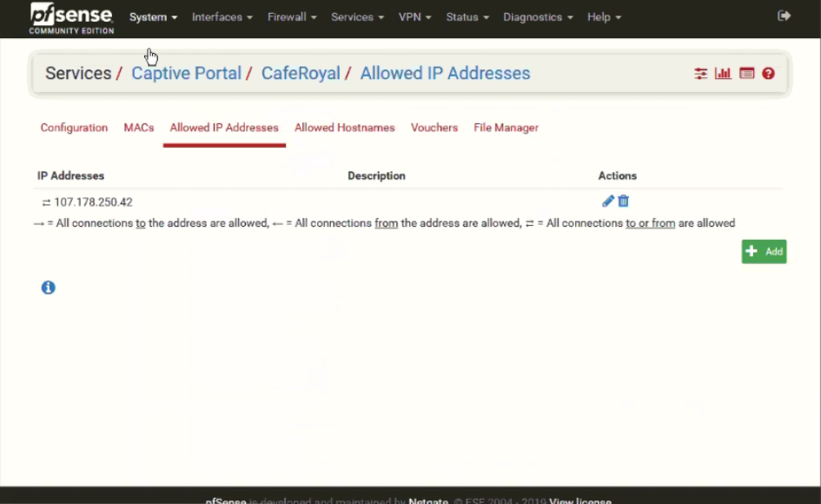Viewport: 821px width, 504px height.
Task: Open the VPN menu
Action: click(x=414, y=17)
